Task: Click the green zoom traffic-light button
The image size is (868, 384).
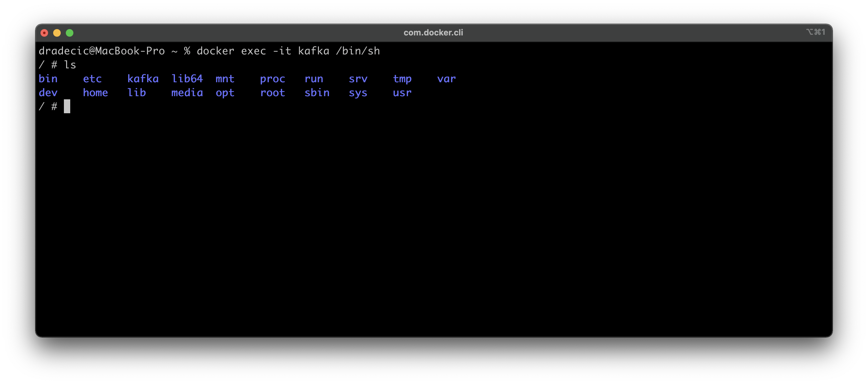Action: coord(70,33)
